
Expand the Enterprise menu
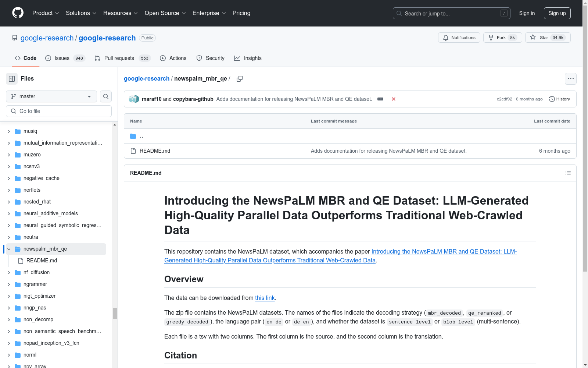click(209, 13)
